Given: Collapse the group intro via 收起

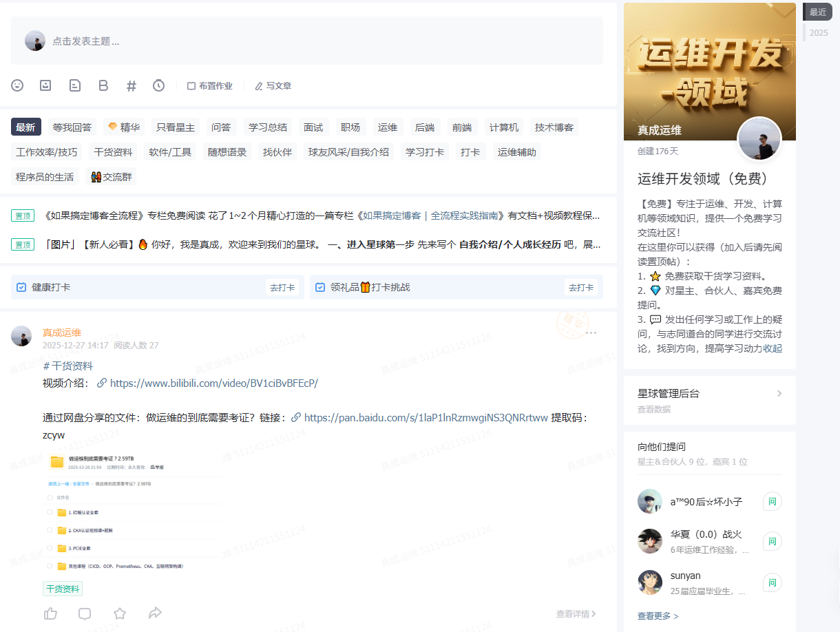Looking at the screenshot, I should (770, 348).
